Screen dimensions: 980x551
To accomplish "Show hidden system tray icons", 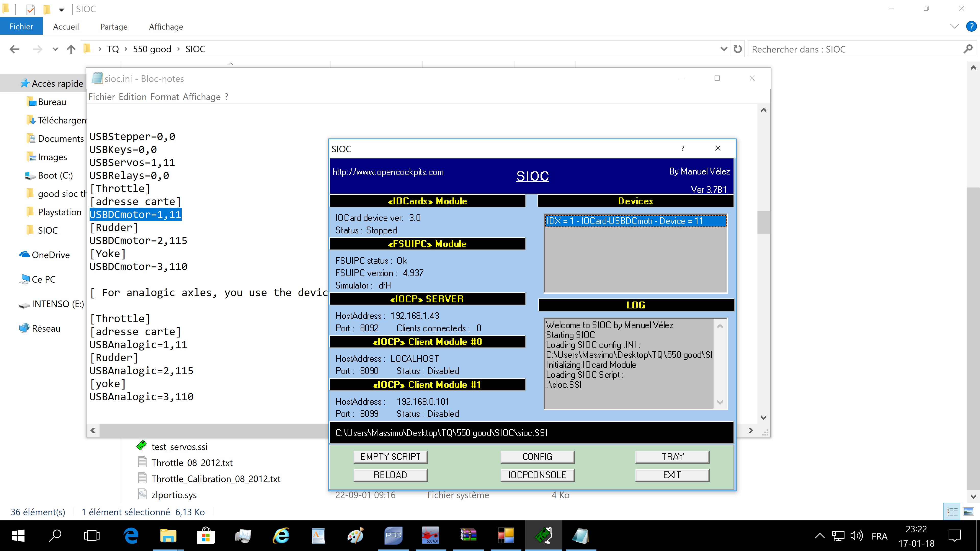I will pyautogui.click(x=820, y=536).
